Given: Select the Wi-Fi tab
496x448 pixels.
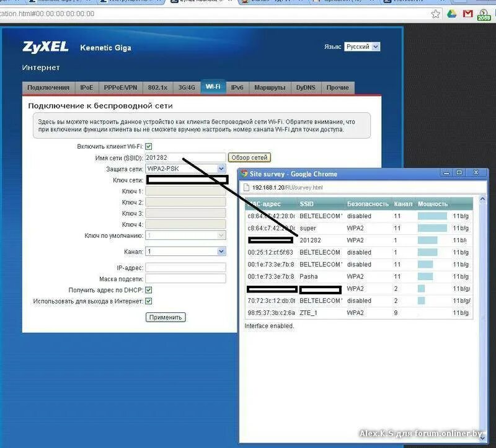Looking at the screenshot, I should (x=213, y=87).
